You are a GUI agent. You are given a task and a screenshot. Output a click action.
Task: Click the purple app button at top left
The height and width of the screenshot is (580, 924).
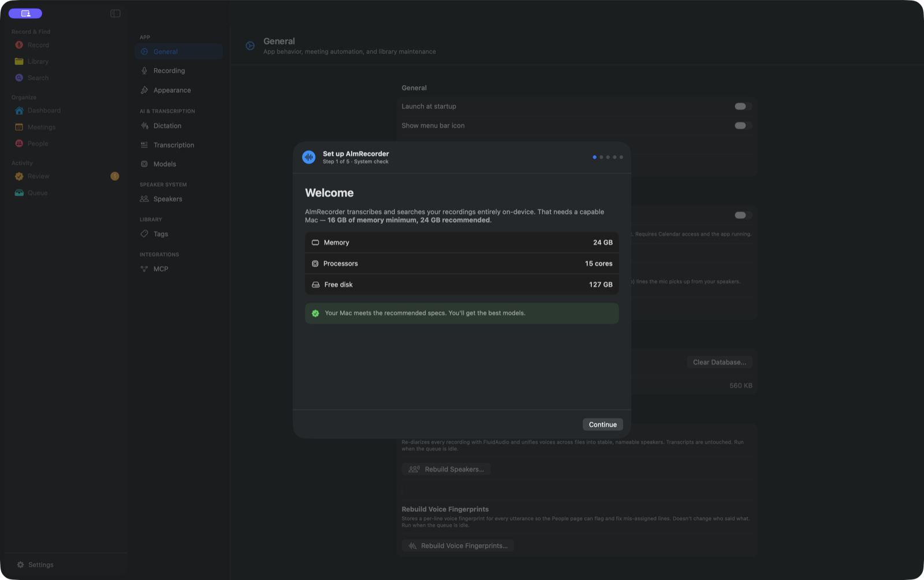[x=25, y=13]
